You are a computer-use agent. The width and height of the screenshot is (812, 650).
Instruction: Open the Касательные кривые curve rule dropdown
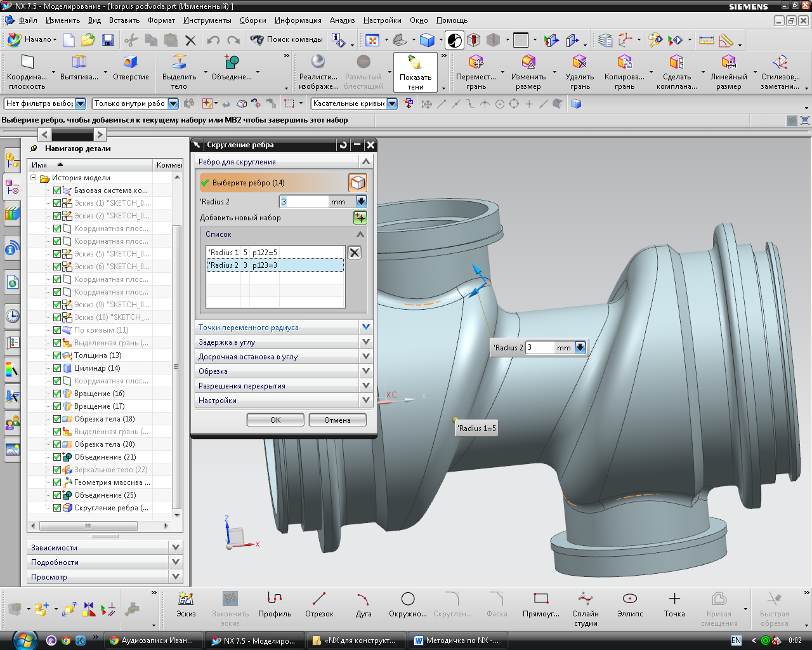(x=391, y=103)
